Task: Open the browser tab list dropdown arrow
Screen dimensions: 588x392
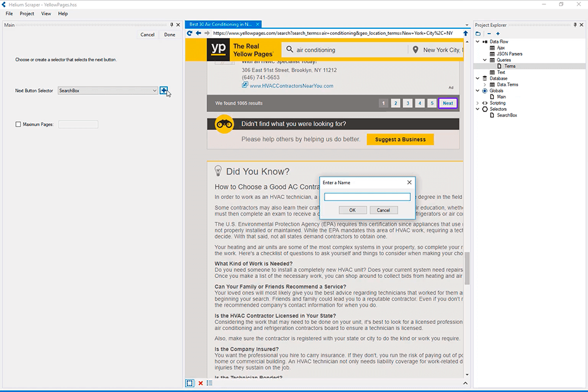Action: click(467, 25)
